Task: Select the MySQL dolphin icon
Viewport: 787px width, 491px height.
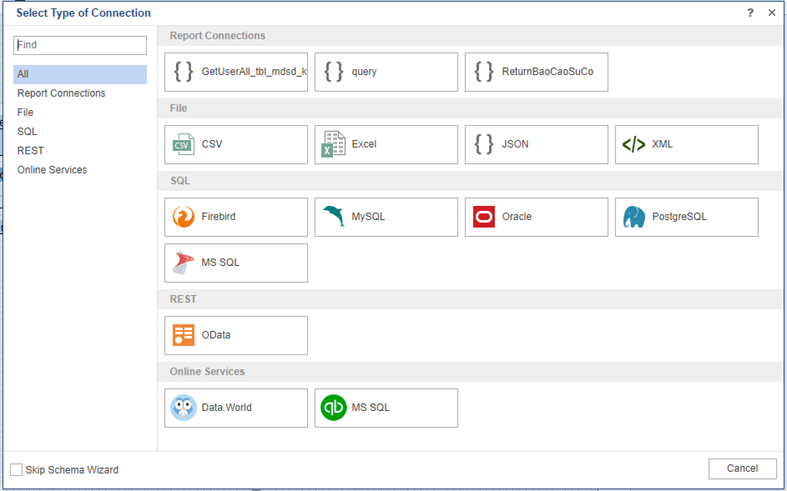Action: [x=333, y=217]
